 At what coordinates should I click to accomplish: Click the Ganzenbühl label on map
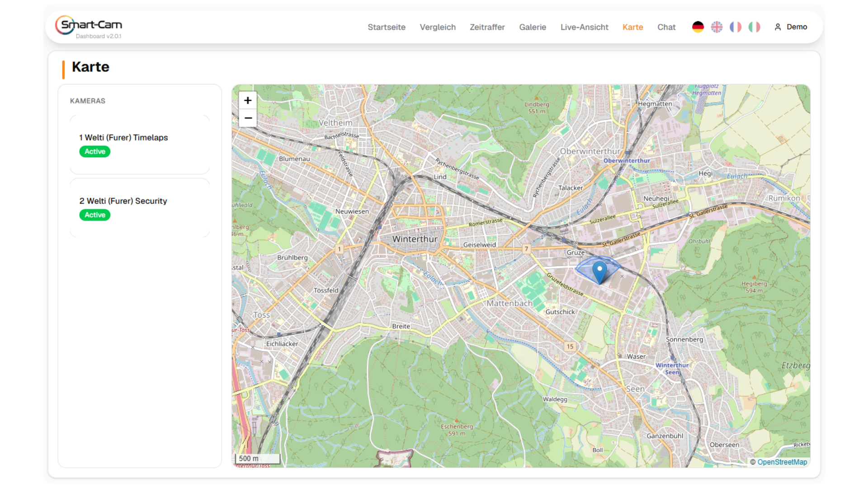tap(665, 436)
